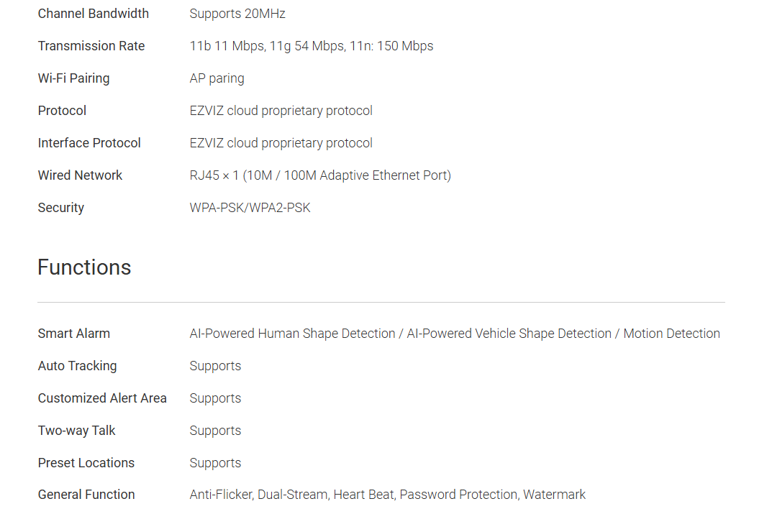Click Supports value beside Preset Locations
Viewport: 772px width, 532px height.
pyautogui.click(x=215, y=463)
